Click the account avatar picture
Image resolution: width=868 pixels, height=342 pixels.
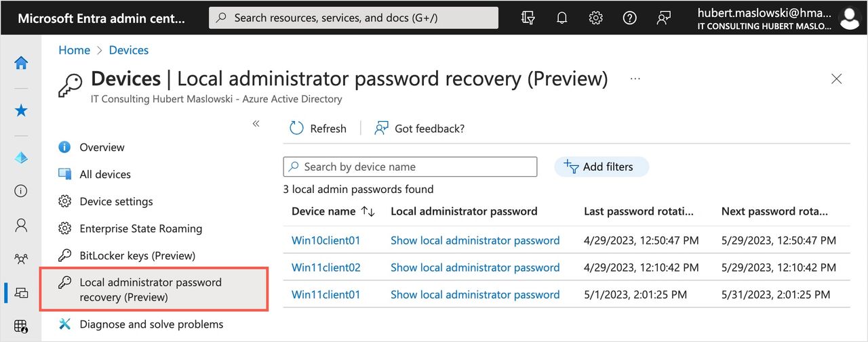(849, 18)
